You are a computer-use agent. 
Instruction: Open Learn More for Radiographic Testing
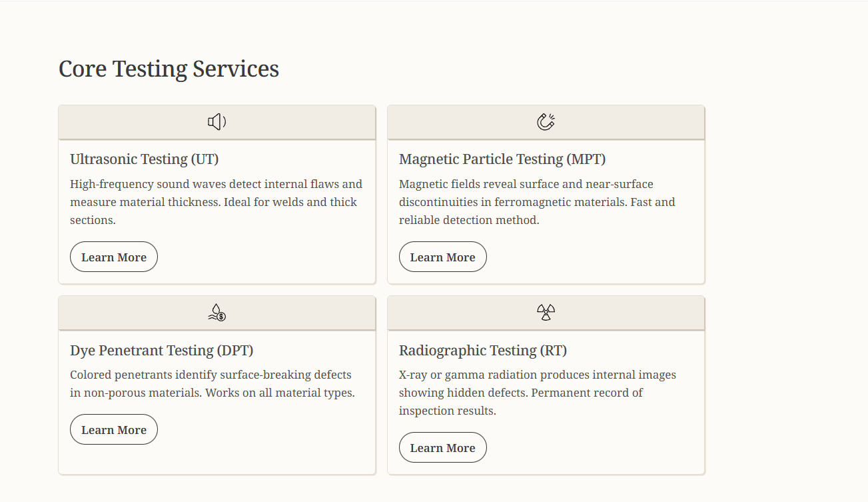(442, 448)
